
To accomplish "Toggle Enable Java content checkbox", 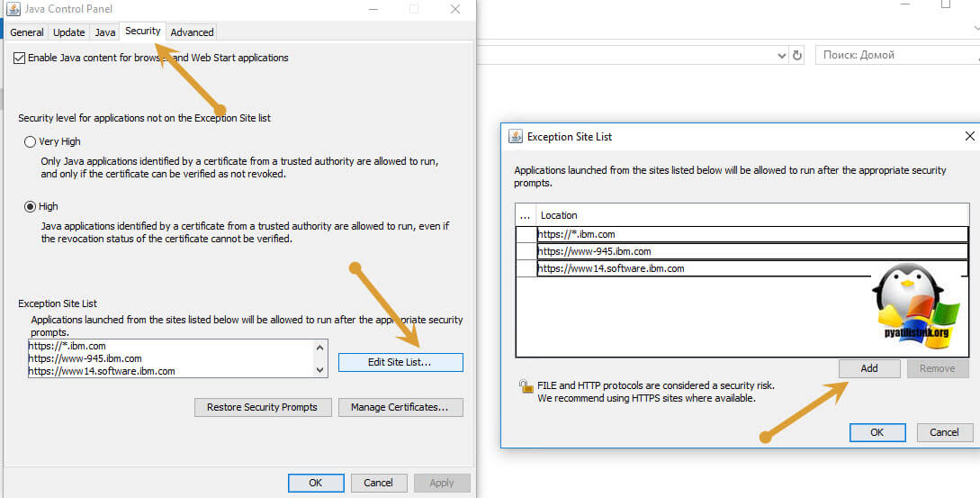I will tap(20, 58).
